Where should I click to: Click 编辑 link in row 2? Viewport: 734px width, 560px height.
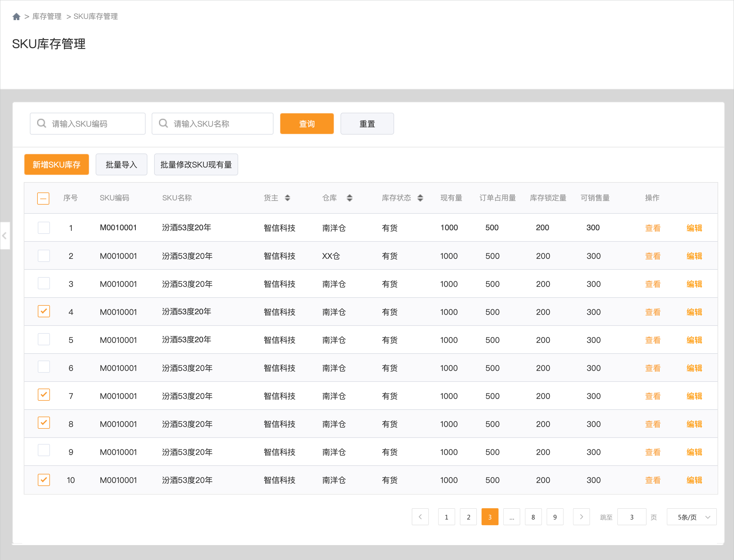point(694,256)
